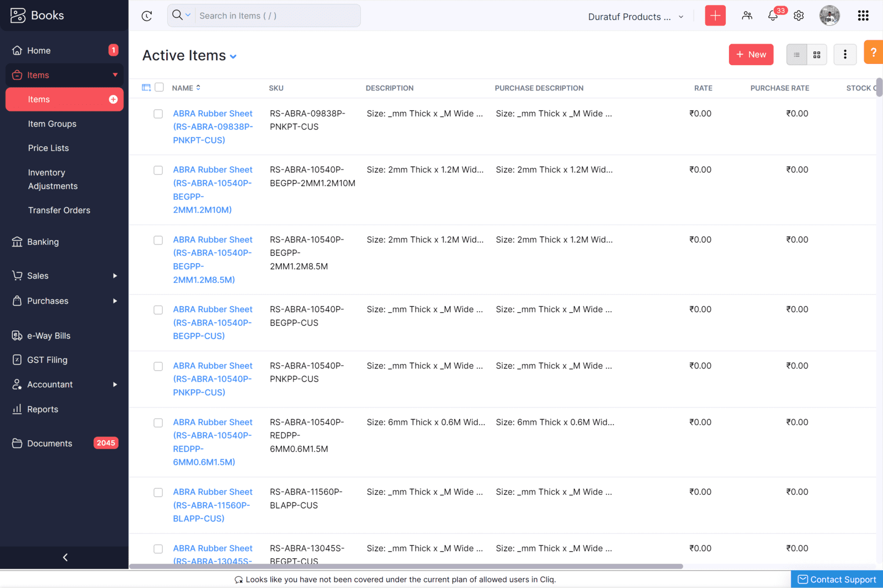Viewport: 883px width, 588px height.
Task: Check the RS-ABRA-11560P-BLAPP-CUS item row
Action: (x=158, y=493)
